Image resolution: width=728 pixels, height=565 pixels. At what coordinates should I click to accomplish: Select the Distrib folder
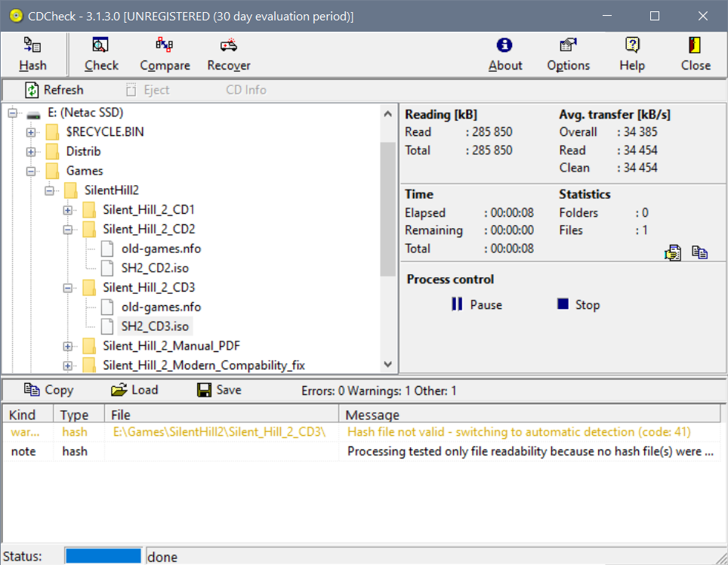84,151
